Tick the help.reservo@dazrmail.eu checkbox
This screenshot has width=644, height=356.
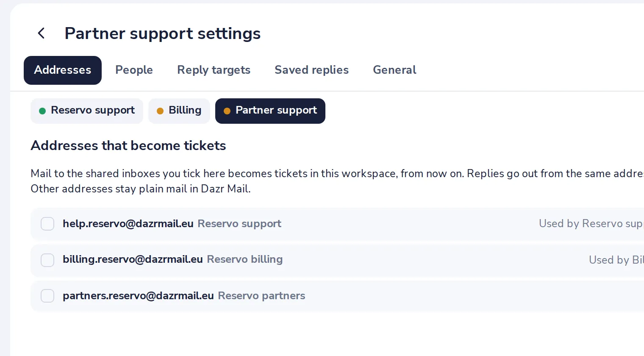tap(47, 224)
